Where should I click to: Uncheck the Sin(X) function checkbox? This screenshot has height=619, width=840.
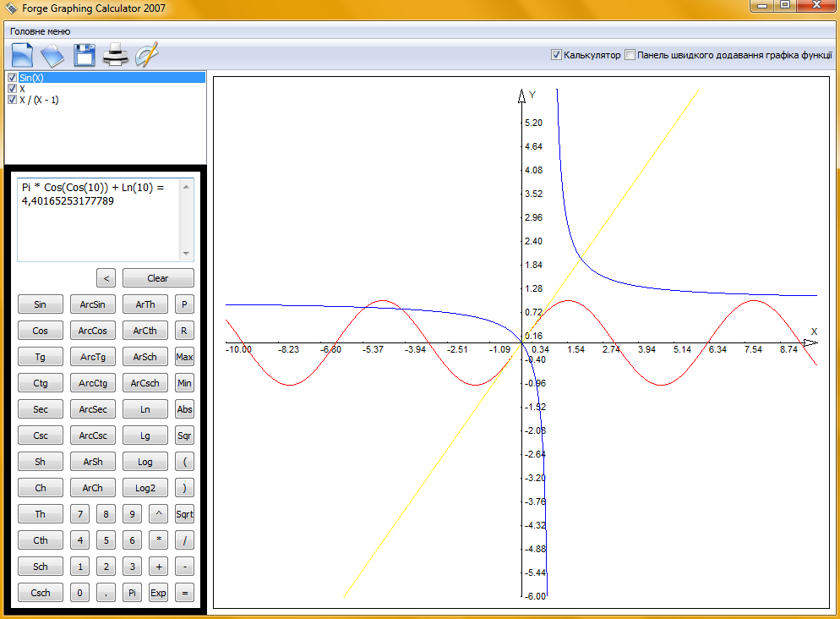13,78
